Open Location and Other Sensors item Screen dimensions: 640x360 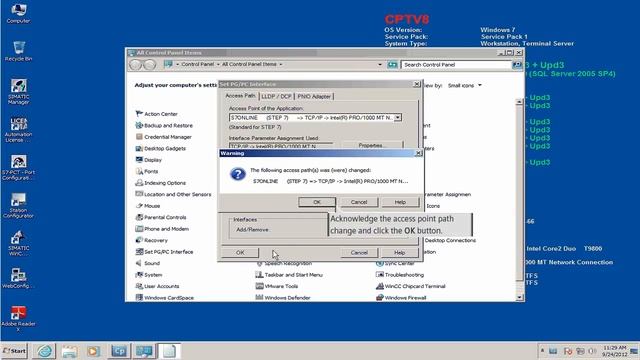point(173,194)
